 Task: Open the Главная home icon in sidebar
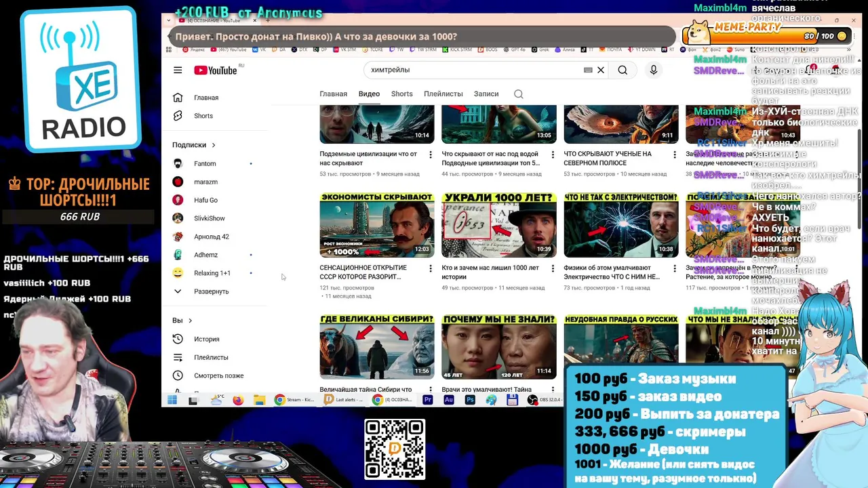point(178,98)
